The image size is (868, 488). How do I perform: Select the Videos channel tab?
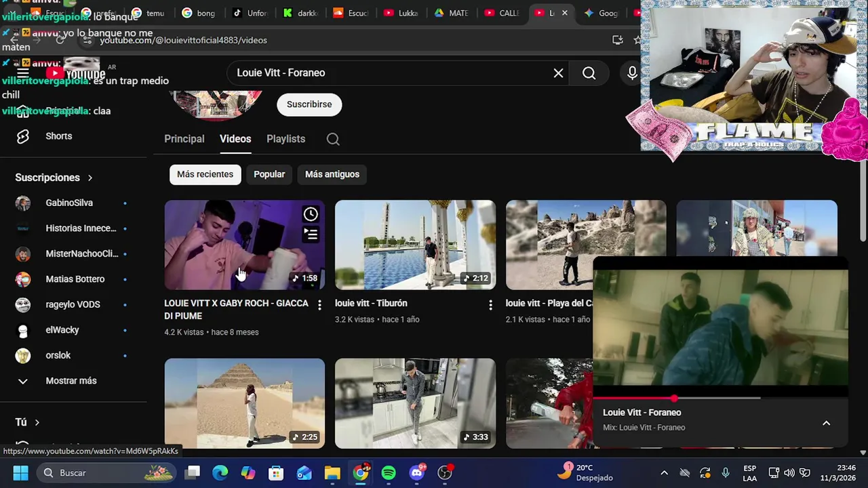click(x=235, y=139)
